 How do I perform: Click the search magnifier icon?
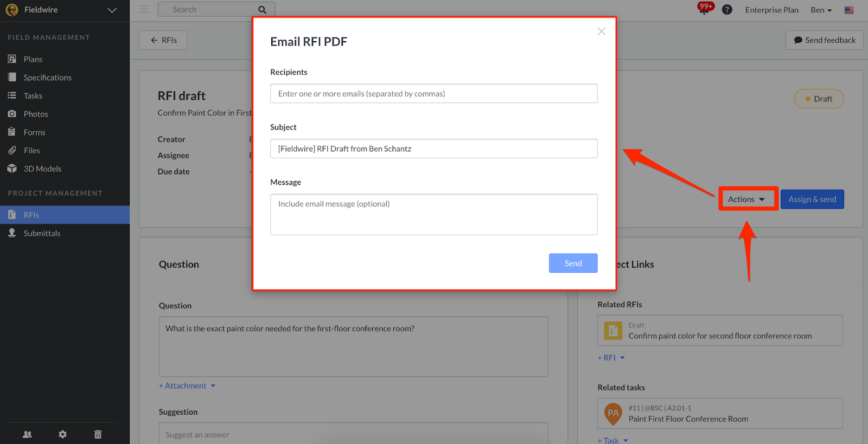click(262, 10)
